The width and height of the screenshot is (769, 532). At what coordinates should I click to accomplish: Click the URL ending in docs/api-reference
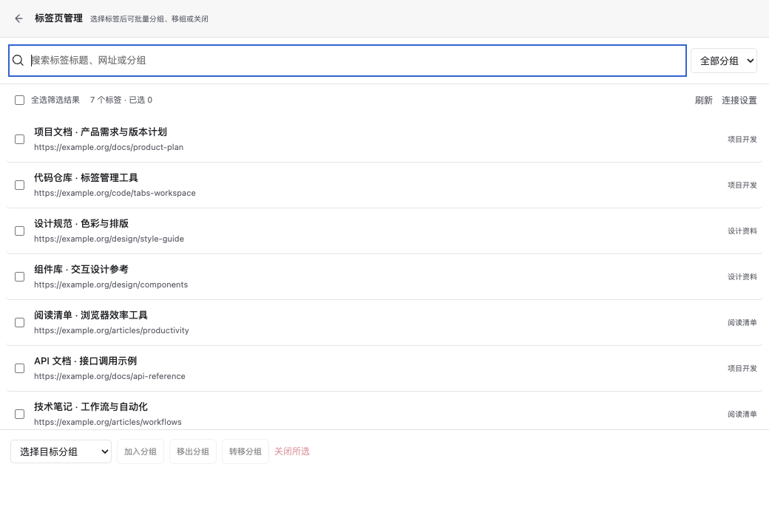coord(109,376)
